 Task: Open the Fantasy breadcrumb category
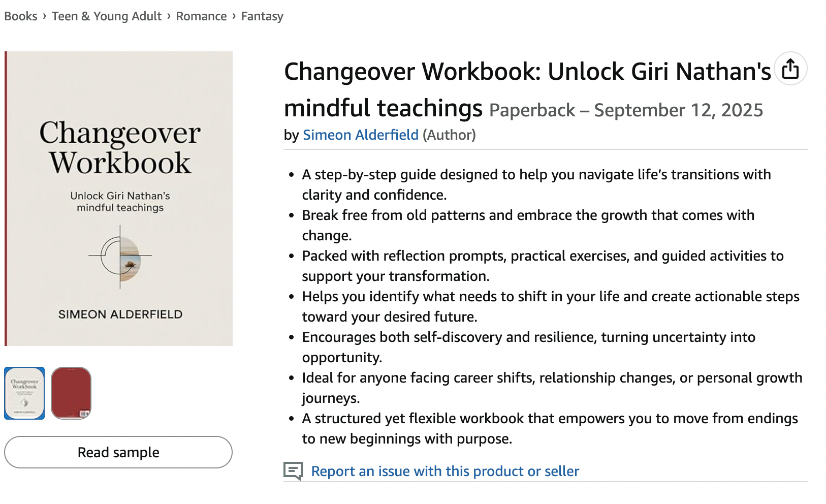tap(262, 16)
